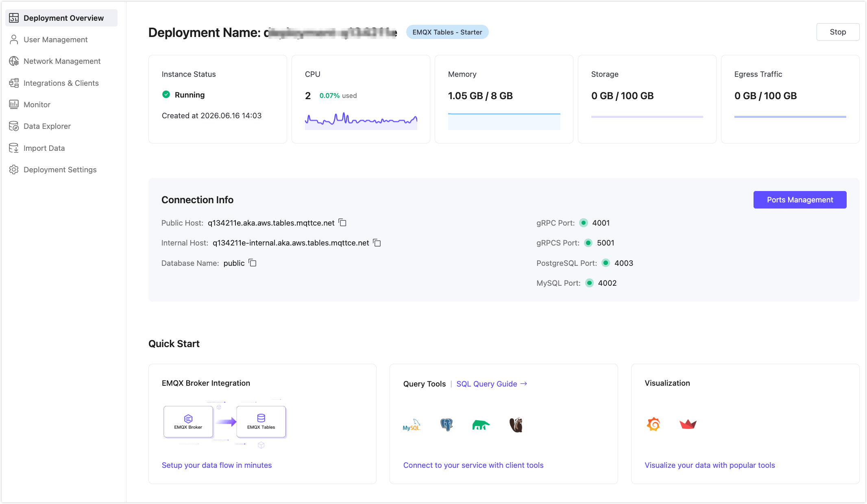This screenshot has height=504, width=867.
Task: Click the PostgreSQL elephant logo
Action: 447,425
